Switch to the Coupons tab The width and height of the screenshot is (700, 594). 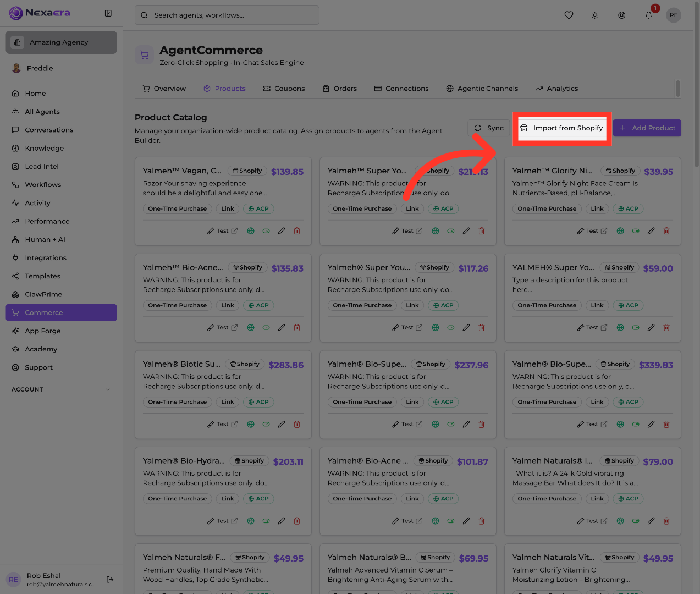click(x=284, y=89)
